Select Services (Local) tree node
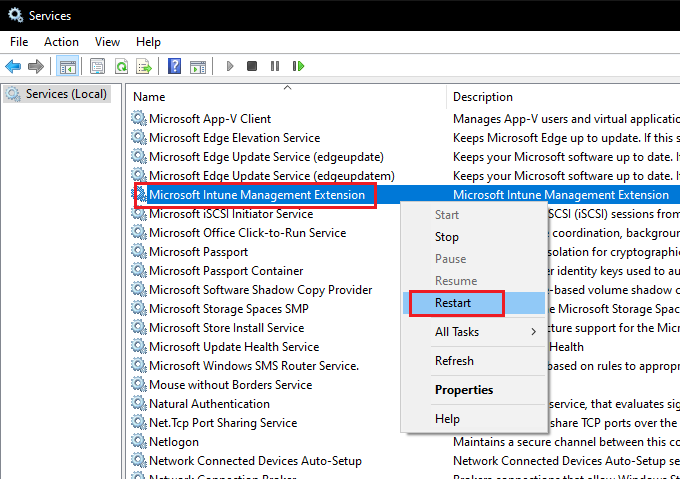The width and height of the screenshot is (680, 479). (57, 94)
